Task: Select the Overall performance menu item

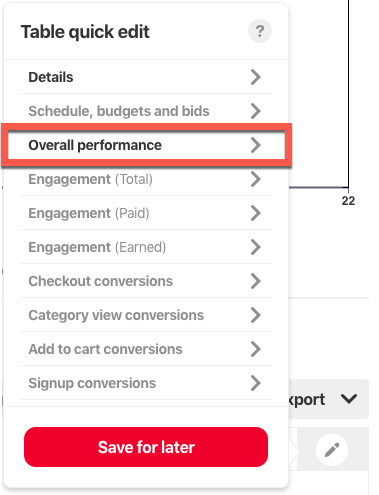Action: 146,145
